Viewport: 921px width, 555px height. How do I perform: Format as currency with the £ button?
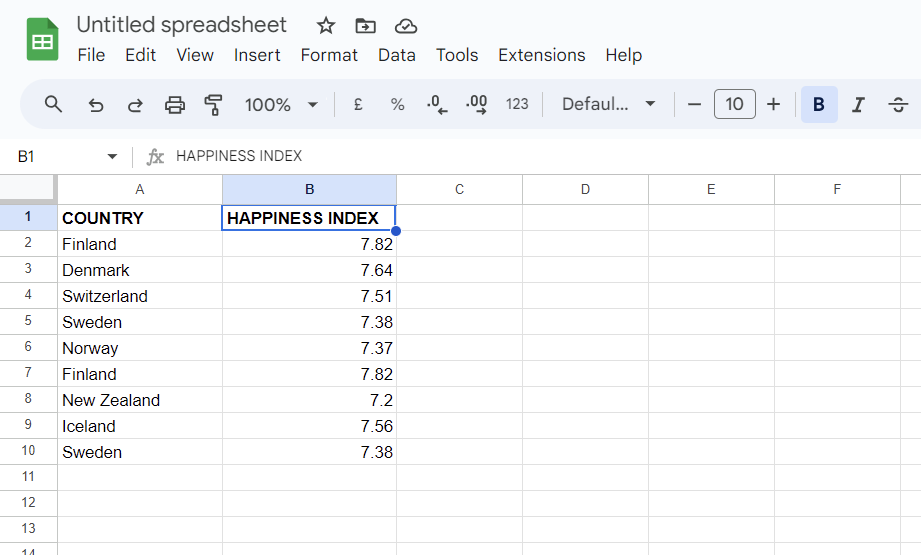[358, 104]
